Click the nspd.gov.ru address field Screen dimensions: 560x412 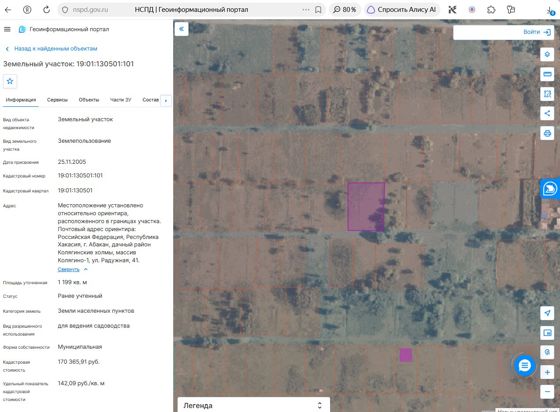(90, 10)
